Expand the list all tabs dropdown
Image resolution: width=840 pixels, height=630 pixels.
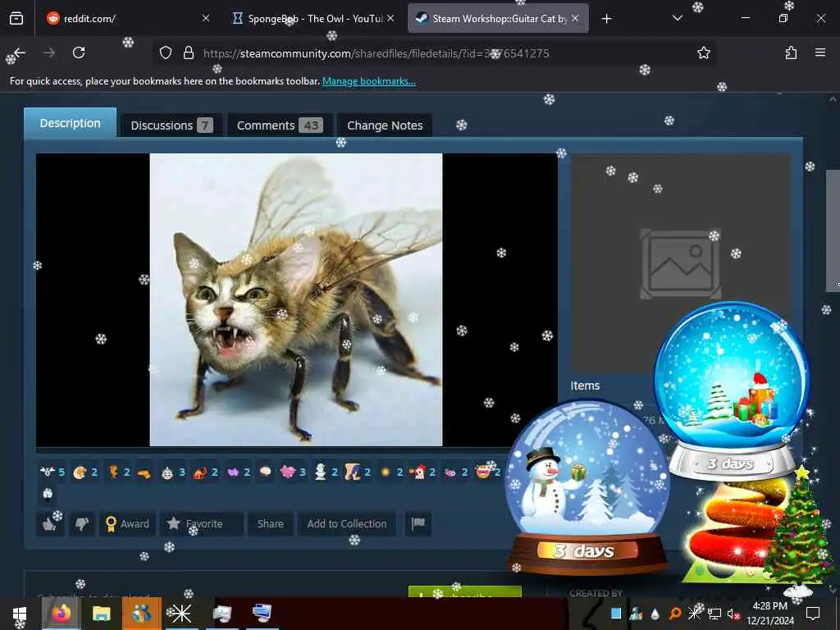pos(677,19)
